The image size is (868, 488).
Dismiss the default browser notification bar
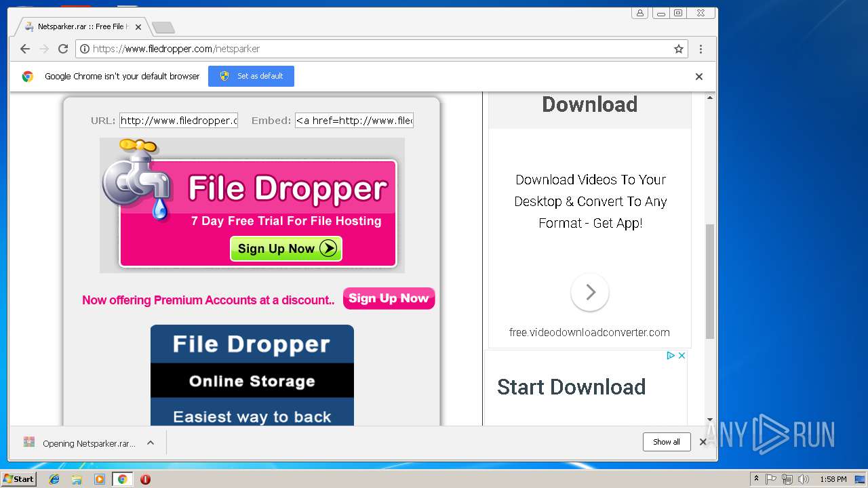(699, 77)
